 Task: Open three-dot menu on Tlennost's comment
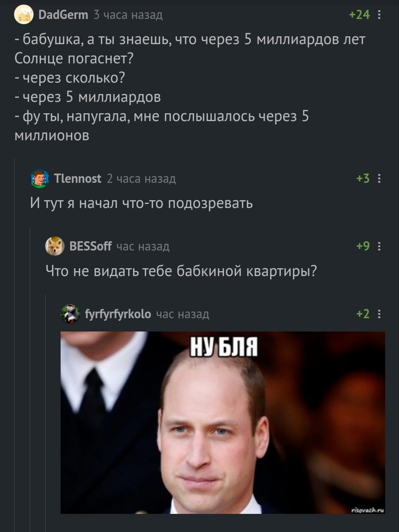point(379,179)
